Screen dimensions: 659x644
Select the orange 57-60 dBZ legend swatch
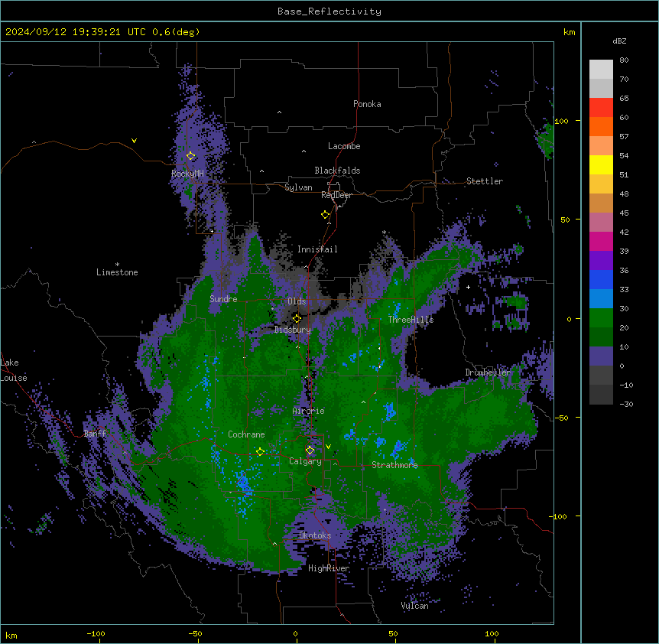[601, 126]
